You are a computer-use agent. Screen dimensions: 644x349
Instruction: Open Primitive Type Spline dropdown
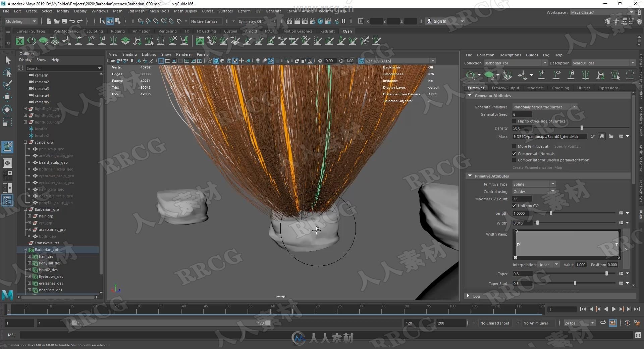coord(534,184)
